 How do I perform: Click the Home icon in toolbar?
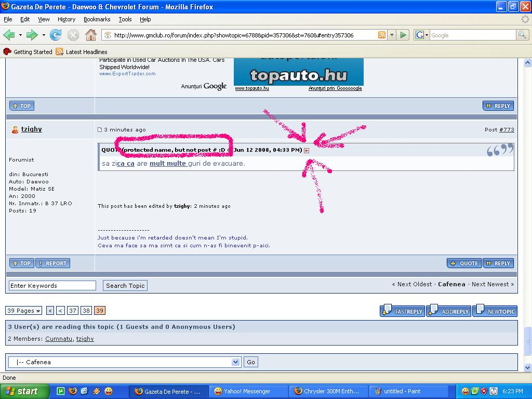tap(91, 35)
